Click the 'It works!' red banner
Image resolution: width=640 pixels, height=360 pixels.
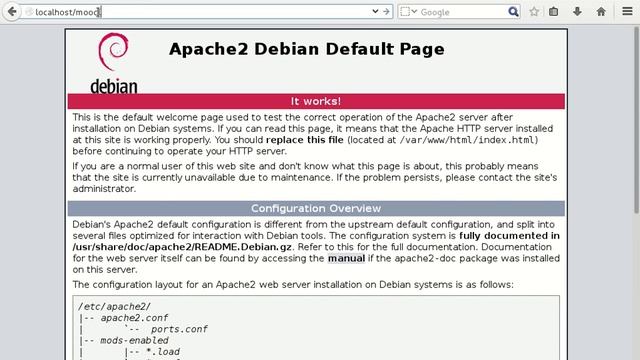click(316, 101)
